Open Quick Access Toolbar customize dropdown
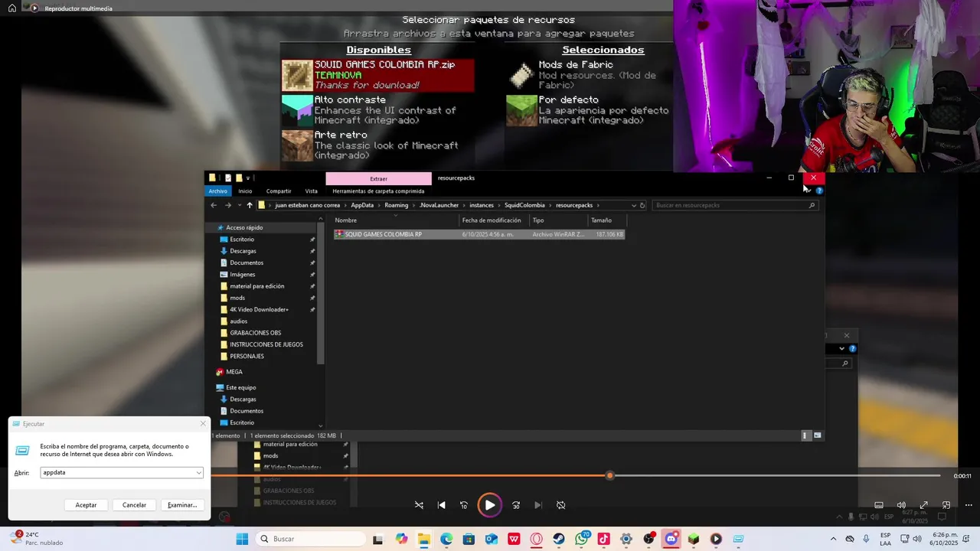Image resolution: width=980 pixels, height=551 pixels. 248,178
